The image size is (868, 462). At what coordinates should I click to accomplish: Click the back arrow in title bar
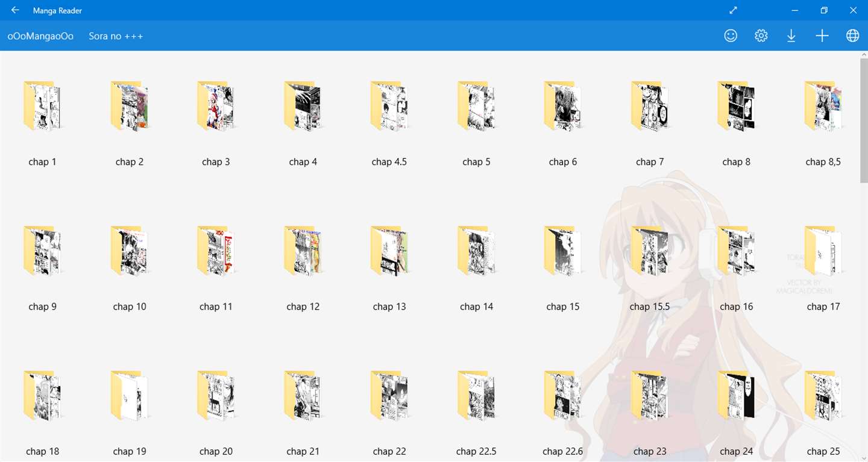point(15,10)
